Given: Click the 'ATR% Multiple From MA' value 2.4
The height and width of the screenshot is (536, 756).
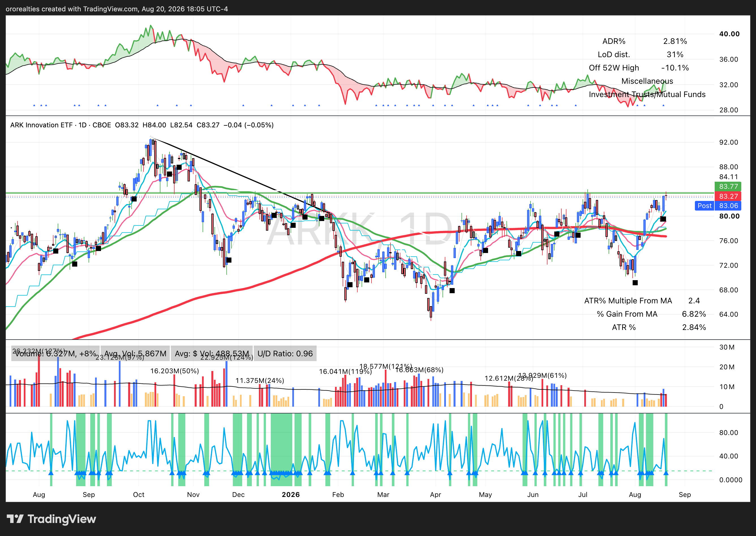Looking at the screenshot, I should (694, 301).
